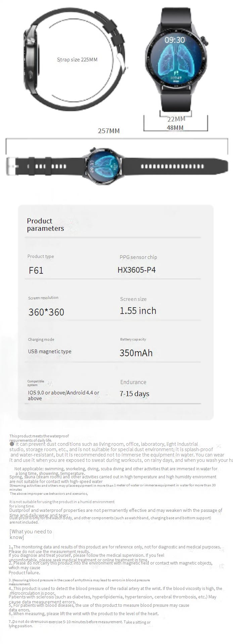The width and height of the screenshot is (233, 644).
Task: Click the HX3605-P4 sensor chip value
Action: click(x=137, y=270)
